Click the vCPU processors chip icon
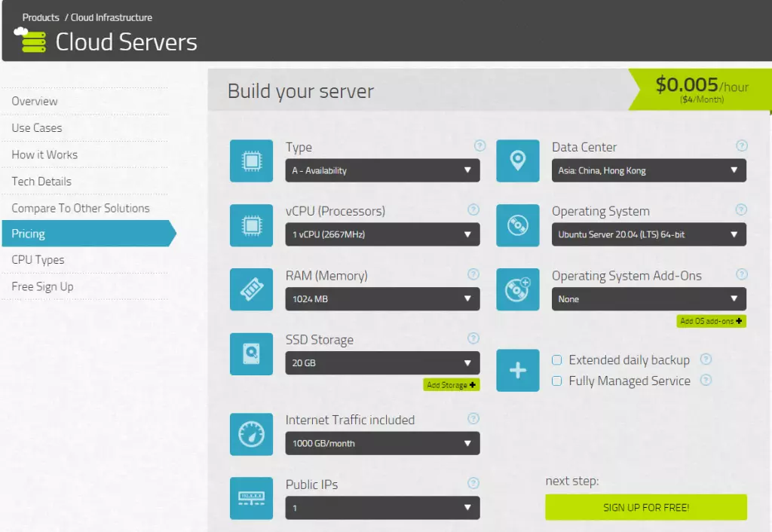 click(251, 225)
